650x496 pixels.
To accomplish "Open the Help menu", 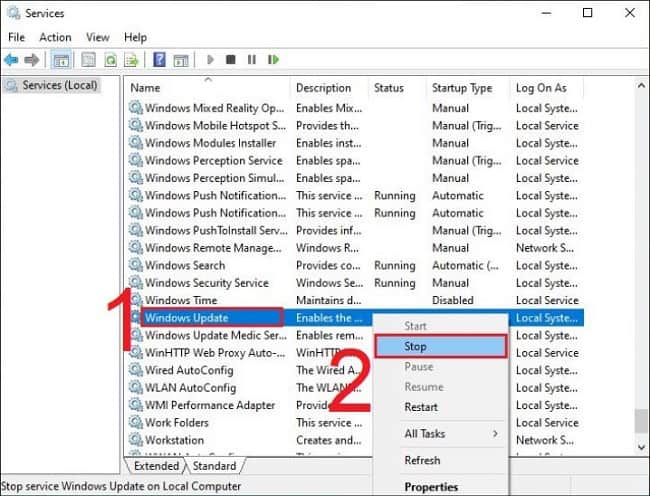I will (135, 37).
